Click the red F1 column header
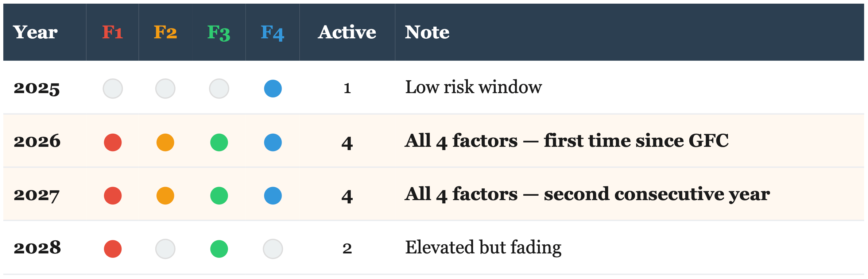Viewport: 868px width, 279px height. tap(113, 32)
